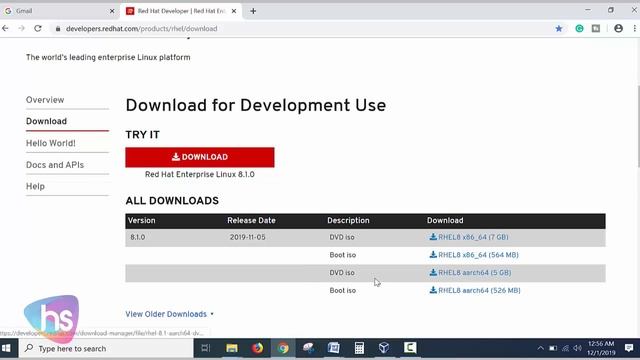Viewport: 640px width, 360px height.
Task: Open the Calculator taskbar icon
Action: point(359,348)
